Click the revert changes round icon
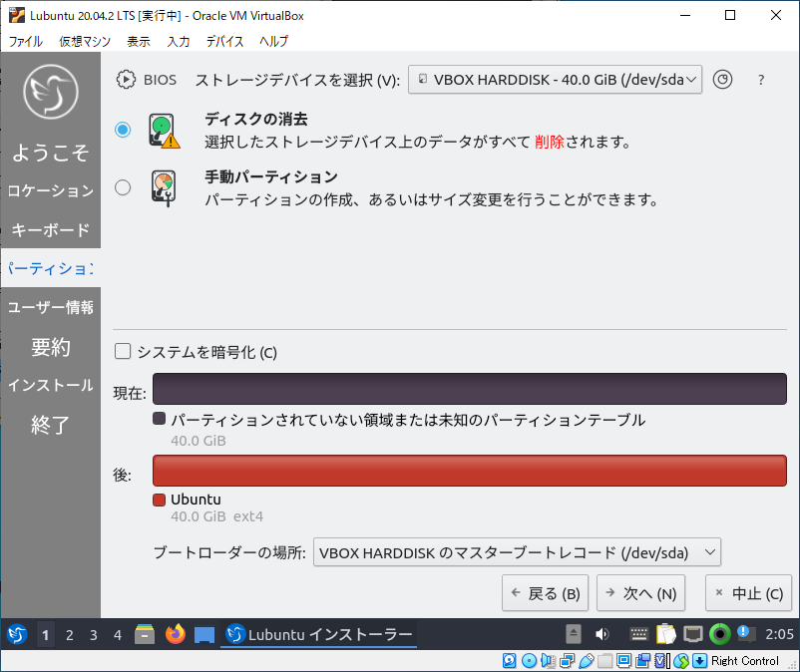Image resolution: width=800 pixels, height=672 pixels. point(722,80)
